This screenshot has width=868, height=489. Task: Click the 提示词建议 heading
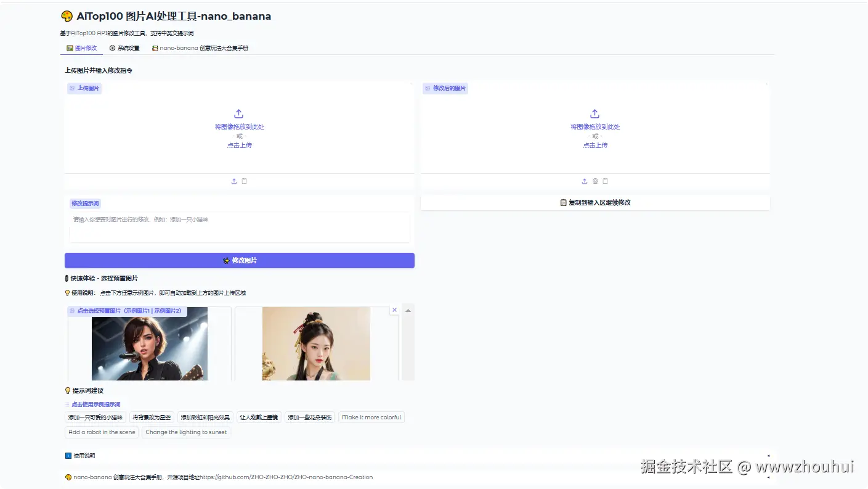click(x=84, y=391)
